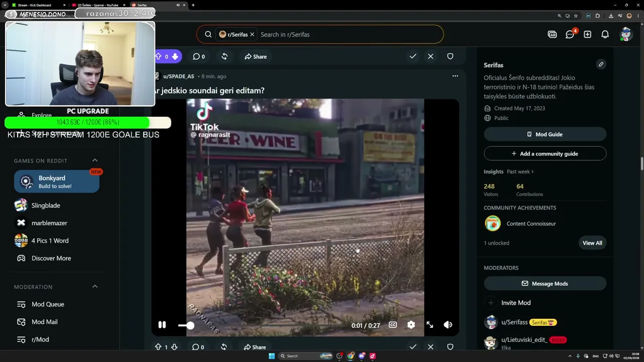This screenshot has width=644, height=362.
Task: Share the u/SPADE_AS post
Action: click(255, 347)
